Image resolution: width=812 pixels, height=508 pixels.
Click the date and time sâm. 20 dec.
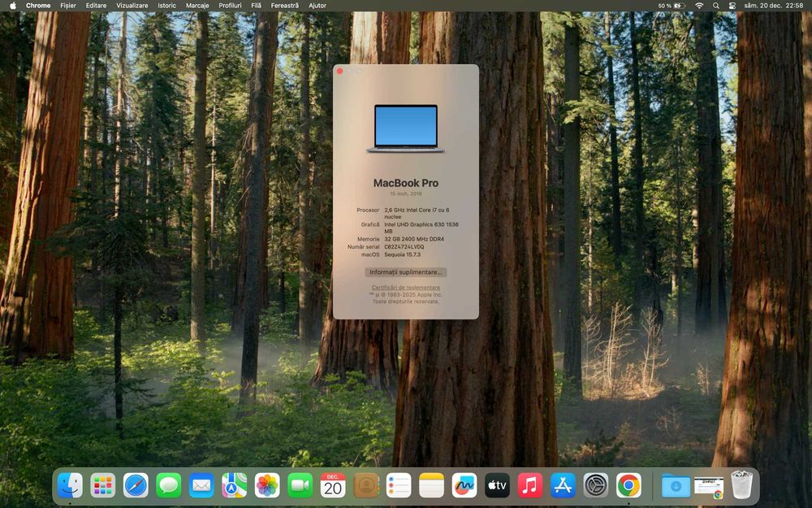(773, 6)
